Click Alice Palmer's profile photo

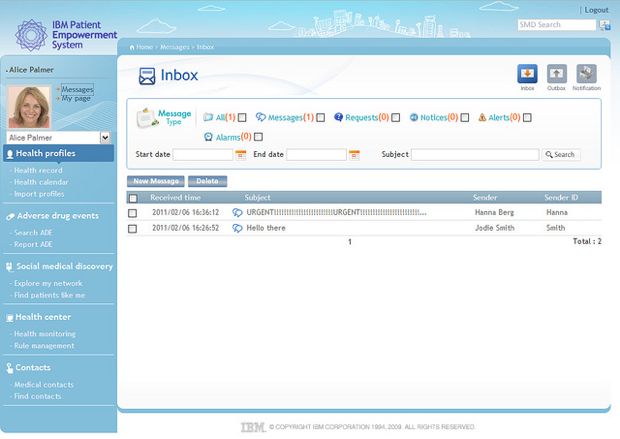tap(29, 107)
